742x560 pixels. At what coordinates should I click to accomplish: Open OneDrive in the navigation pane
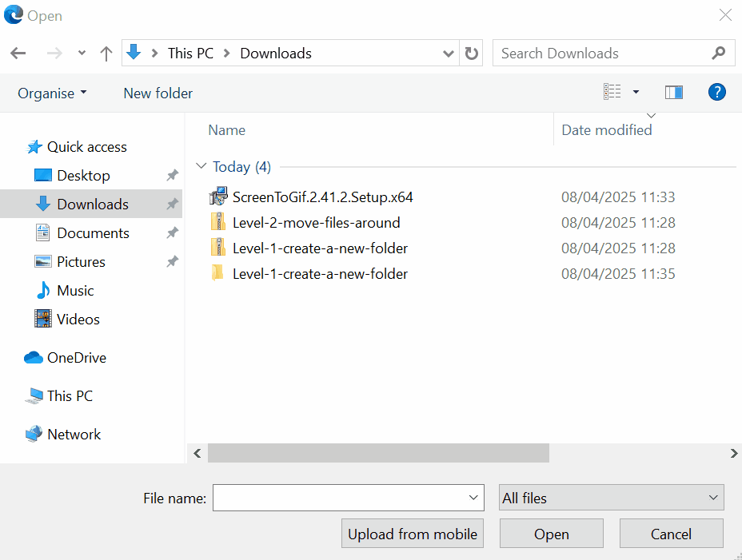(76, 358)
